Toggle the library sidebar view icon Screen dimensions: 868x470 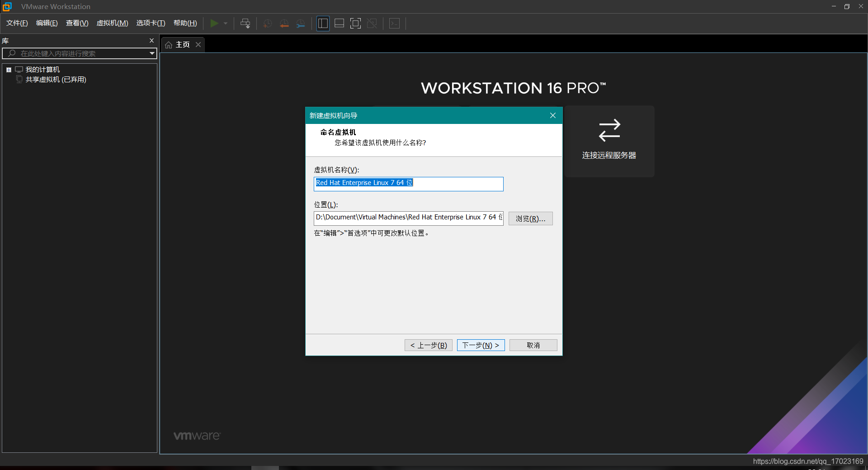point(323,23)
